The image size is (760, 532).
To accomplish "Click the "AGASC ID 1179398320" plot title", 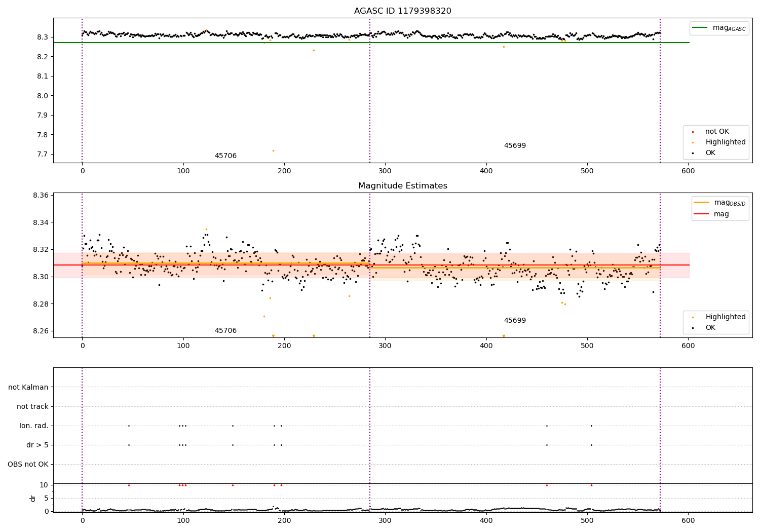I will [402, 11].
